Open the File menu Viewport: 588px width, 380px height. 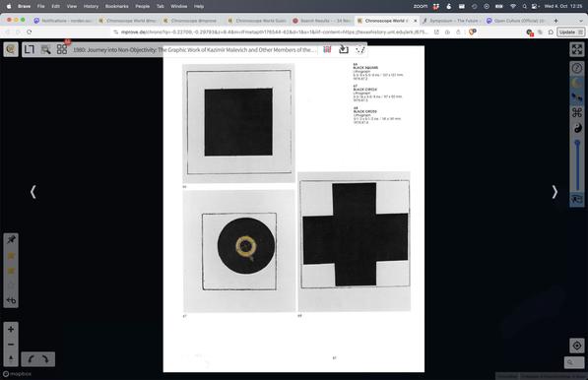41,6
